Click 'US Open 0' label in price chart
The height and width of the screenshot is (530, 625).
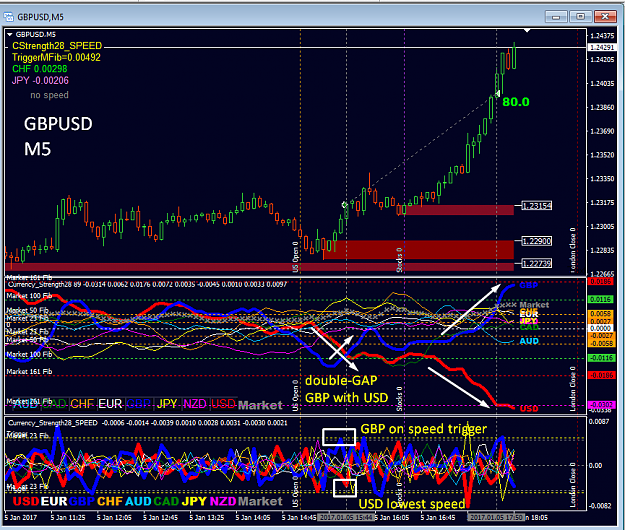click(295, 257)
